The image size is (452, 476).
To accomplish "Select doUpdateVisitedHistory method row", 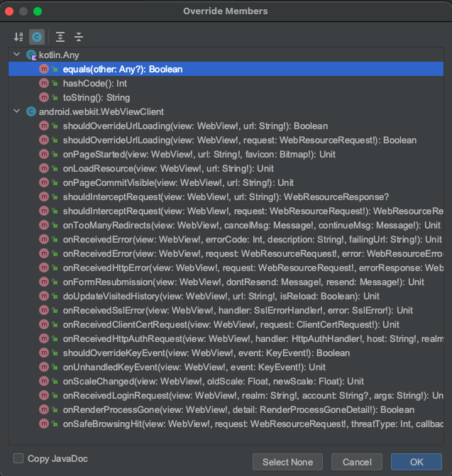I will pyautogui.click(x=226, y=297).
